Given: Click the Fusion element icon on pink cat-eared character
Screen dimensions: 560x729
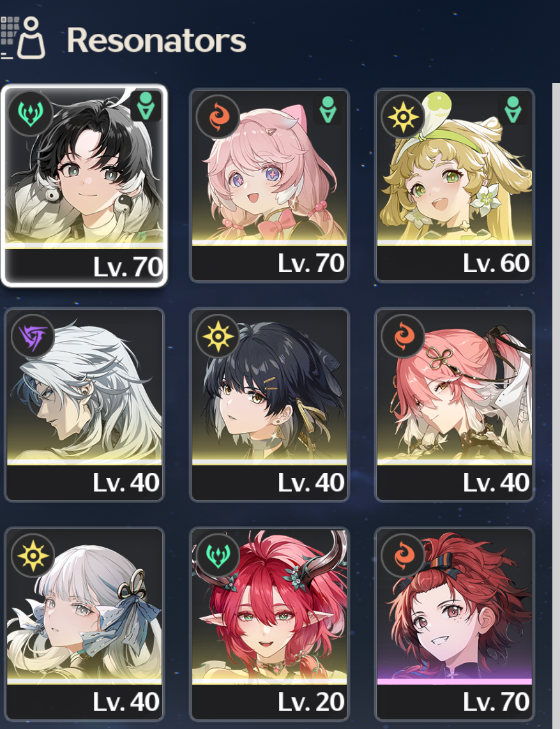Looking at the screenshot, I should 218,117.
